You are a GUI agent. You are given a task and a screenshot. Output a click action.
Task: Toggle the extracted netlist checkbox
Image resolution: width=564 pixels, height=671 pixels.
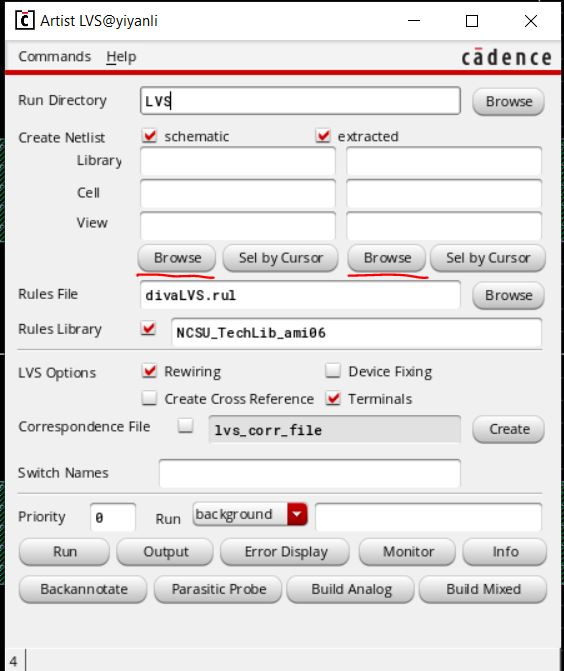(323, 136)
